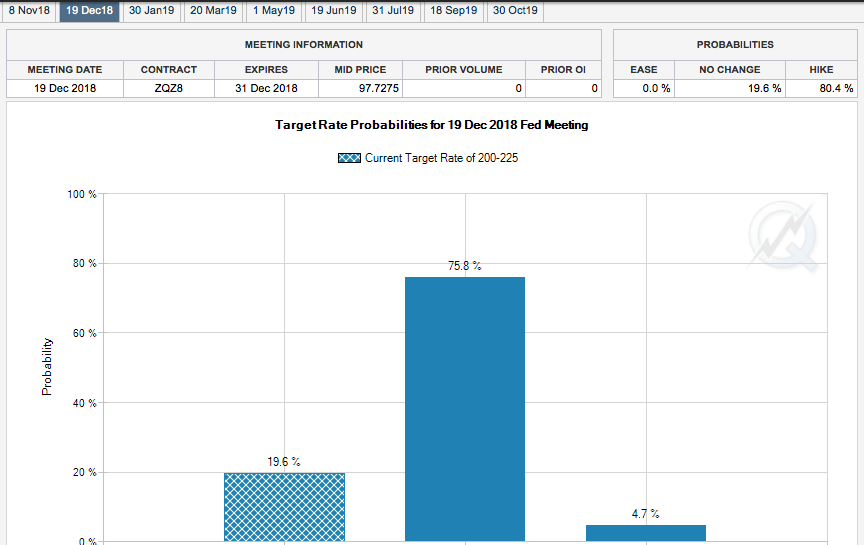Click the 19 Dec 2018 meeting date cell

[x=65, y=88]
